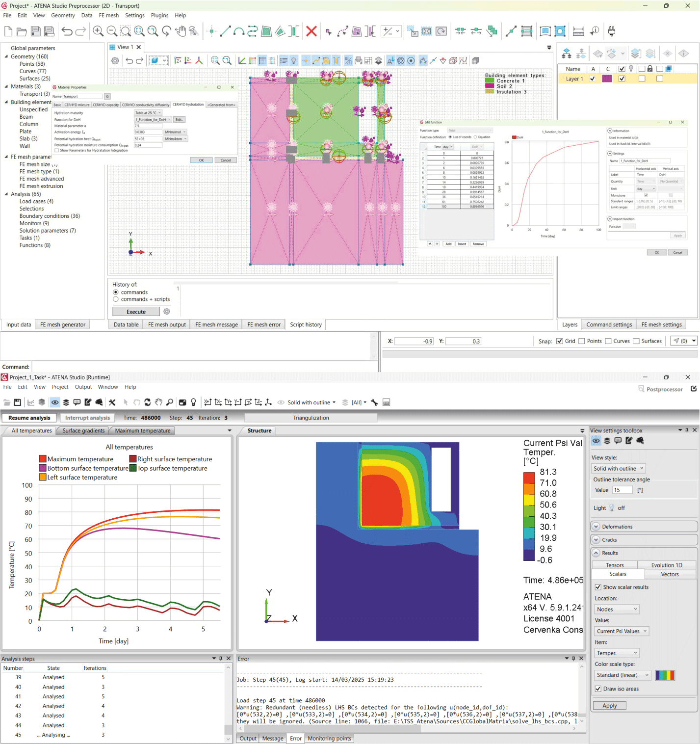Click the New file icon in Preprocessor toolbar
Viewport: 700px width, 744px height.
8,31
